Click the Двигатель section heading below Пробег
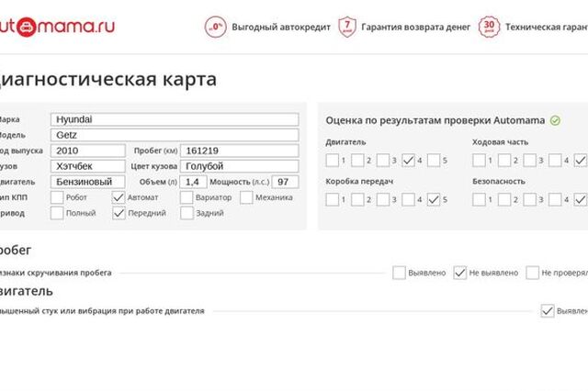Image resolution: width=588 pixels, height=391 pixels. tap(27, 291)
